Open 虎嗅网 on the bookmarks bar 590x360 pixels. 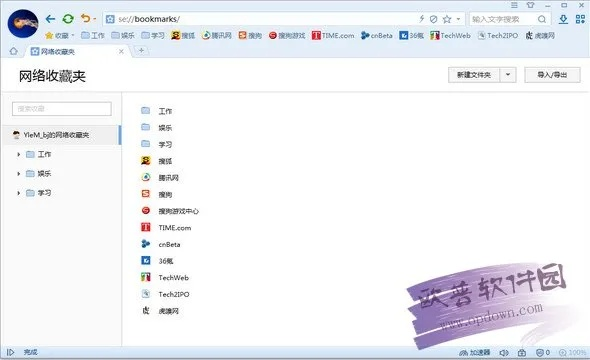point(540,35)
